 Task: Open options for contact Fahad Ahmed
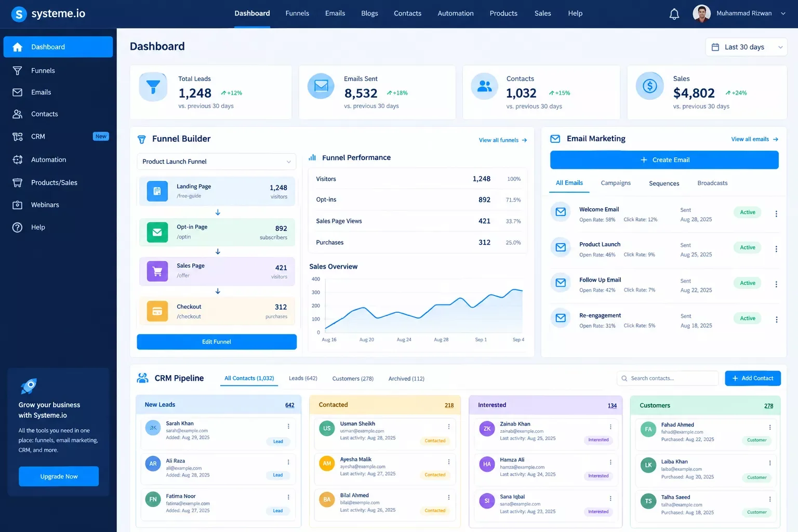[x=770, y=428]
